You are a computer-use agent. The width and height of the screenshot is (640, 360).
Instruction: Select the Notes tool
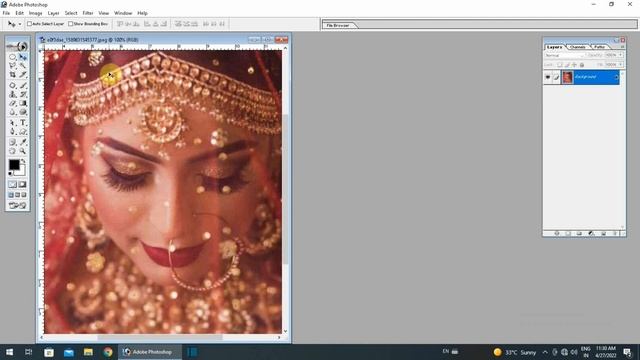tap(13, 142)
